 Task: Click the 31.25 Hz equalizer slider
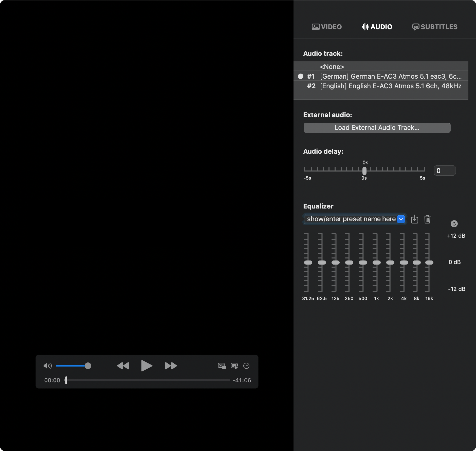(308, 263)
